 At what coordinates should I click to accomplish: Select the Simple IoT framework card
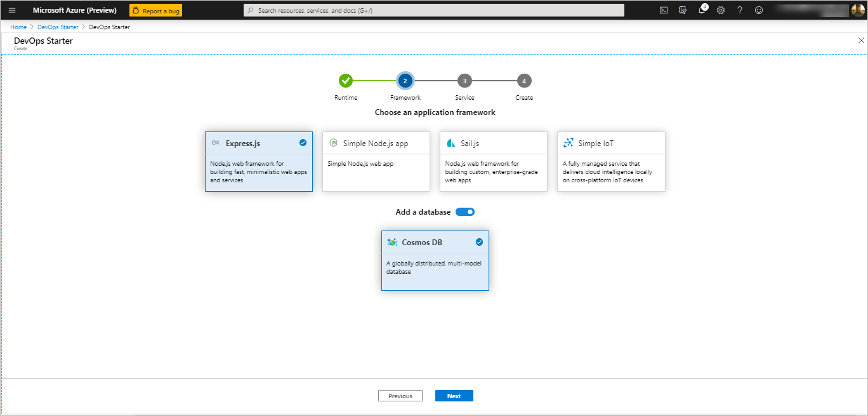(610, 162)
